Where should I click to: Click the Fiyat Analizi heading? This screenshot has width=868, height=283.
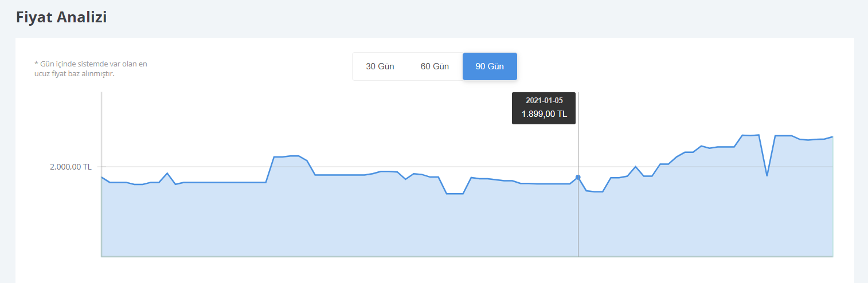tap(61, 17)
